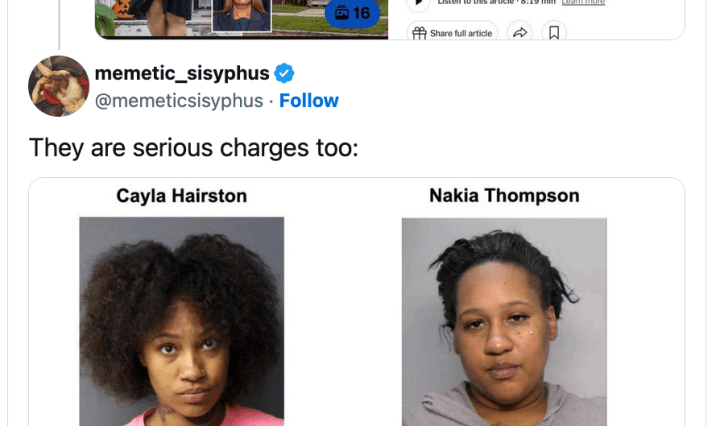The height and width of the screenshot is (426, 720).
Task: Open the 16-photo gallery badge
Action: 352,13
